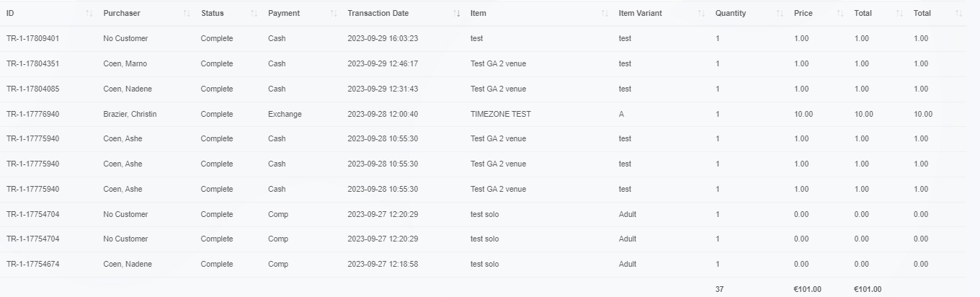Select transaction ID TR-1-17809401
This screenshot has width=980, height=297.
click(32, 39)
